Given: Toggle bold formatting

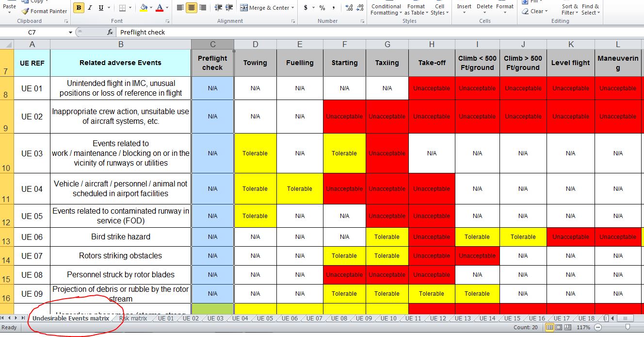Looking at the screenshot, I should tap(79, 8).
